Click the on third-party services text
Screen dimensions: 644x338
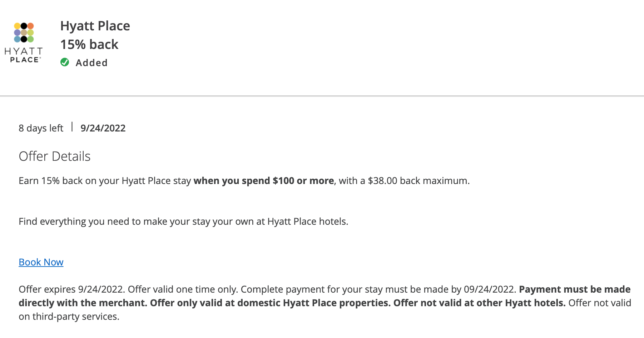coord(69,317)
